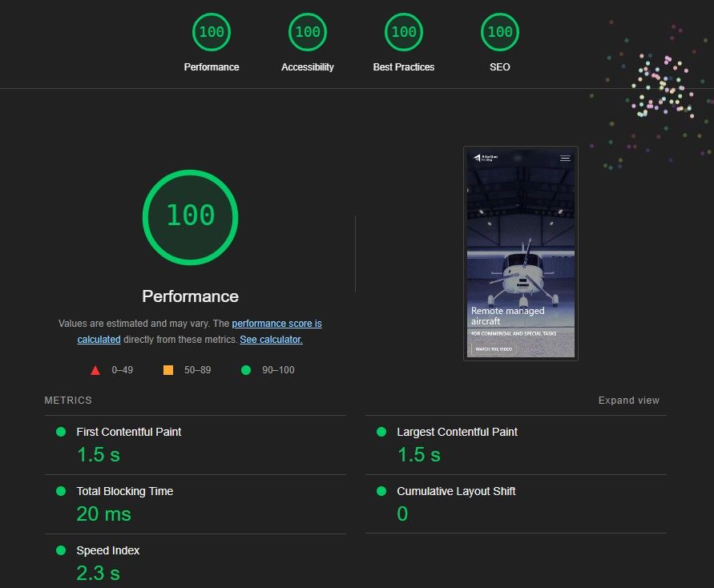Viewport: 714px width, 588px height.
Task: Toggle Expand view for the metrics
Action: (x=628, y=401)
